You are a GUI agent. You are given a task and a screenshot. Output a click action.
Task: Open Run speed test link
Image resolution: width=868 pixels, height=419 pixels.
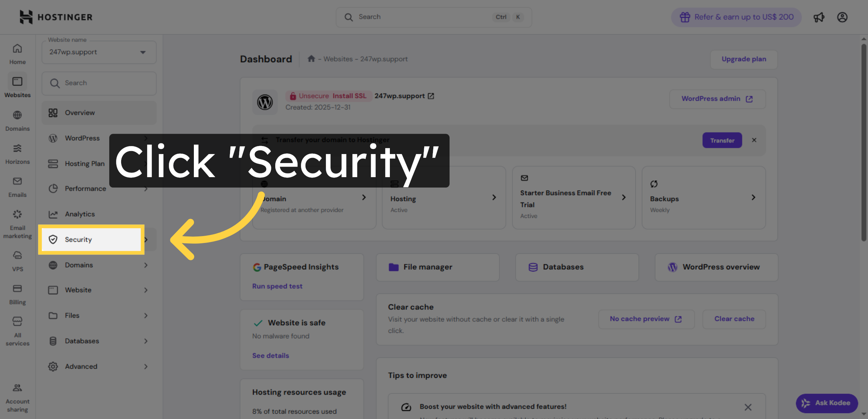tap(277, 286)
